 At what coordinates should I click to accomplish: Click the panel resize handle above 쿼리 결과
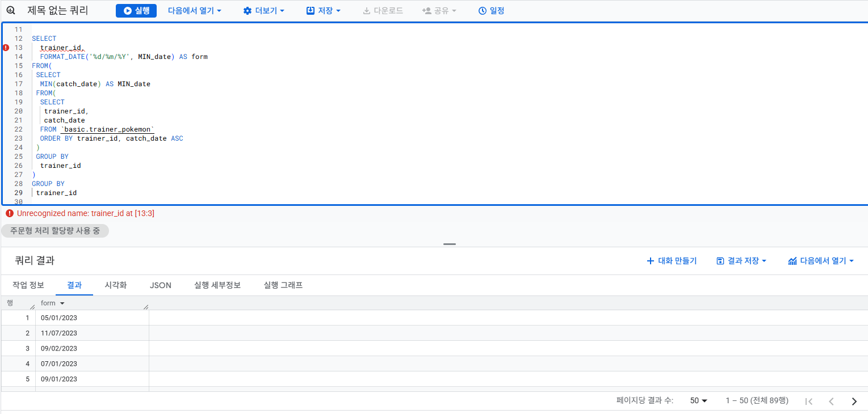450,244
